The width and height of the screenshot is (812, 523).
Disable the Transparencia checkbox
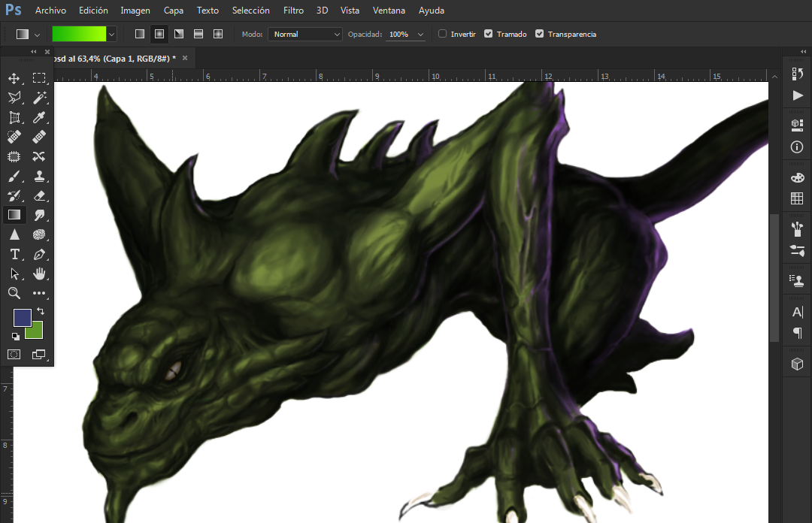[x=539, y=34]
